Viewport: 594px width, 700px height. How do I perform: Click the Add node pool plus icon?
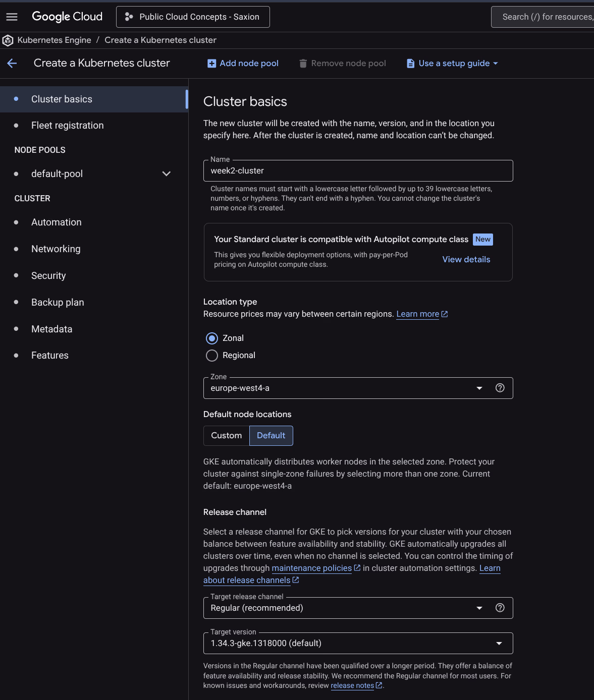pos(212,64)
